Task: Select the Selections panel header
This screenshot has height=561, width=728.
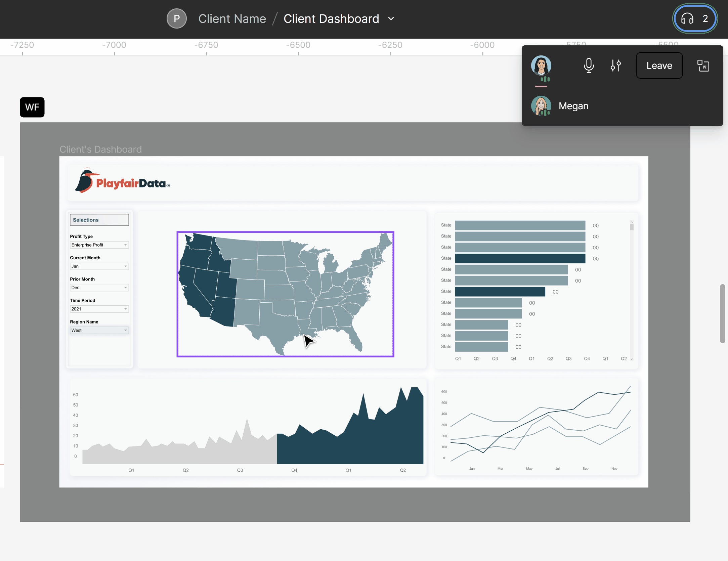Action: pyautogui.click(x=98, y=219)
